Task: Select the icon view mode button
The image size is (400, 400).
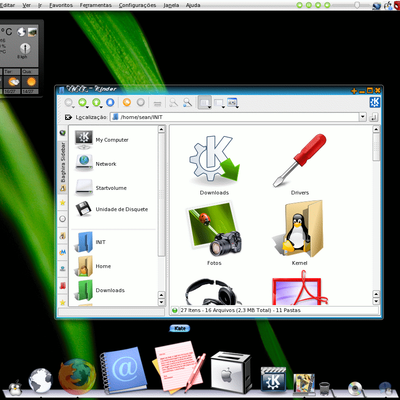Action: click(x=205, y=103)
